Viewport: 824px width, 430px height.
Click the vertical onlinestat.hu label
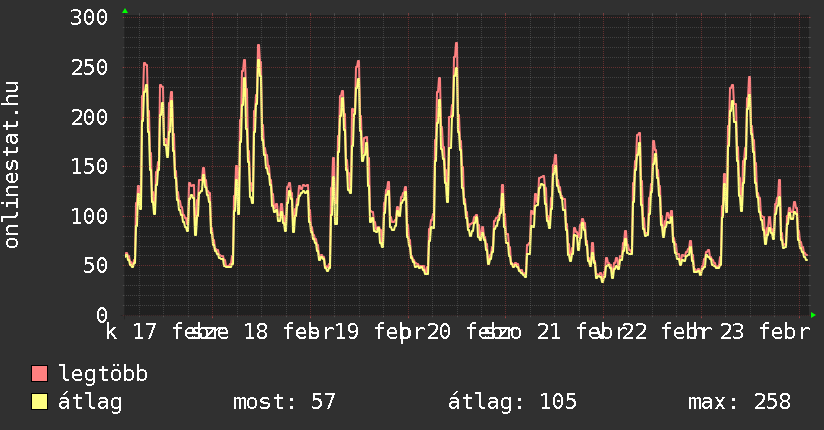click(13, 166)
